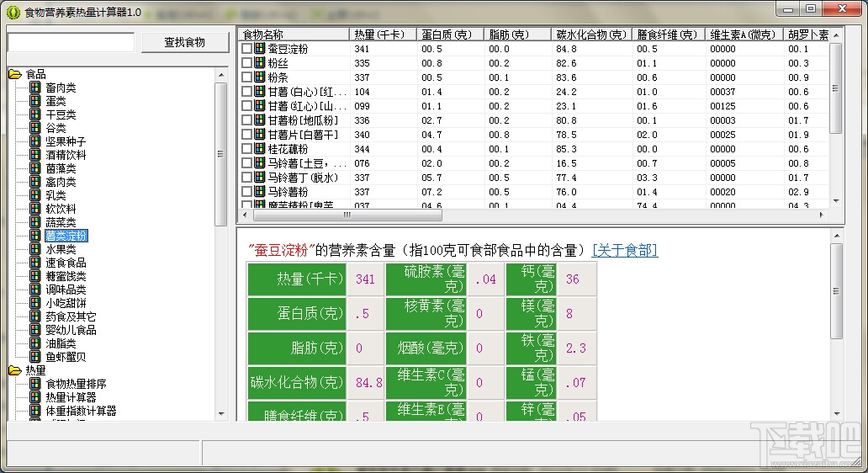Click the 查找食物 search button
The height and width of the screenshot is (473, 868).
pyautogui.click(x=185, y=42)
